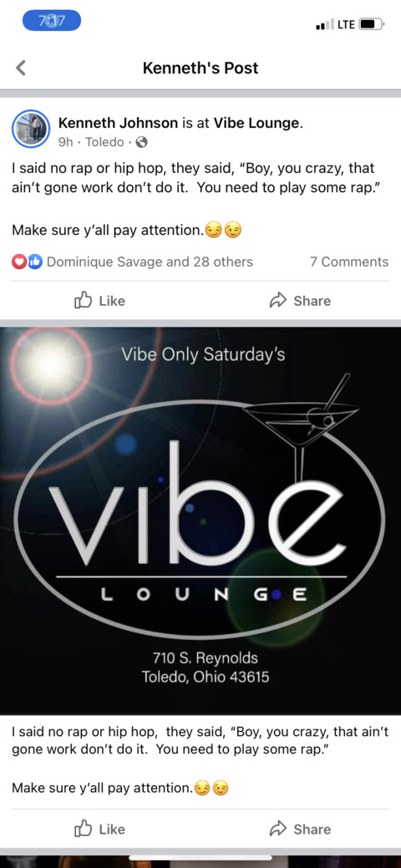The width and height of the screenshot is (401, 868).
Task: View Dominique Savage and 28 others reactions
Action: [150, 261]
